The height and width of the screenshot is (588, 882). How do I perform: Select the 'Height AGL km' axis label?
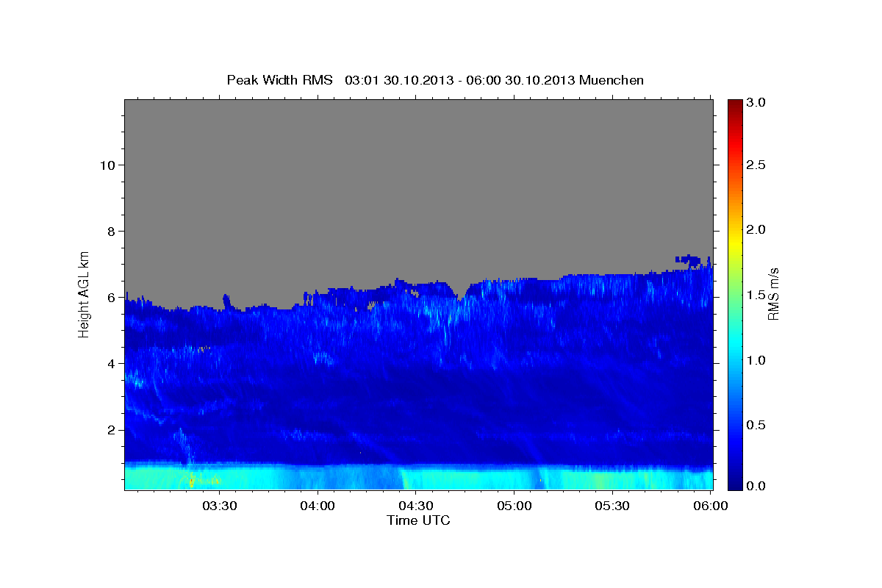85,293
